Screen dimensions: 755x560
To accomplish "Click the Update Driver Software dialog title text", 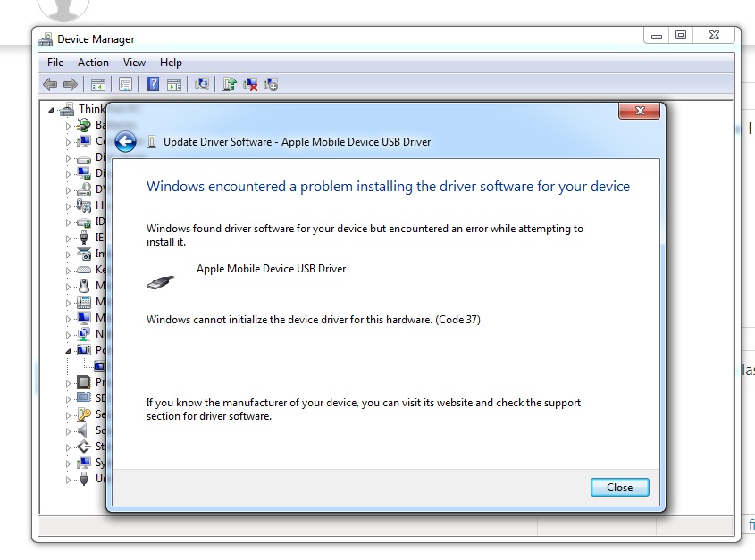I will (298, 142).
